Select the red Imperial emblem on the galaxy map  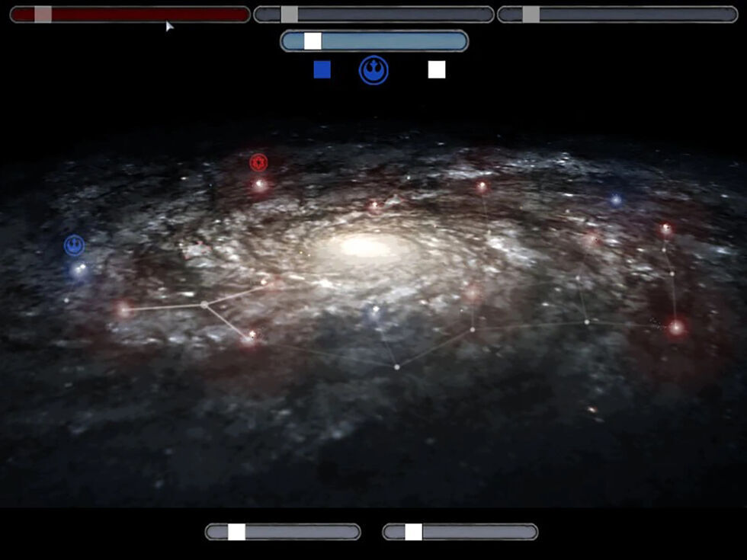point(258,162)
